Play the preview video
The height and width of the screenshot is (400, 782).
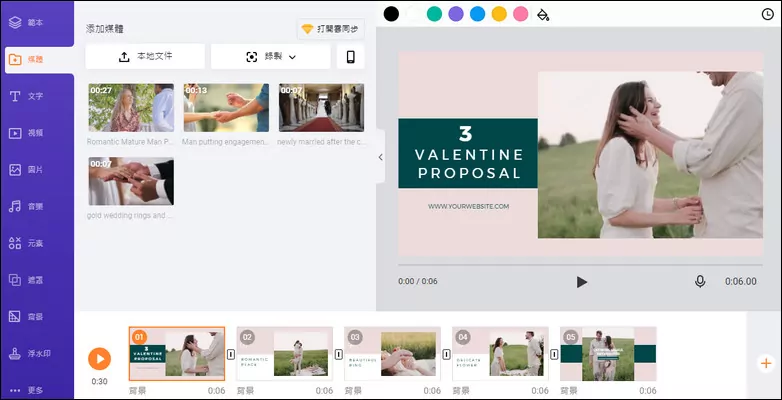click(x=582, y=282)
